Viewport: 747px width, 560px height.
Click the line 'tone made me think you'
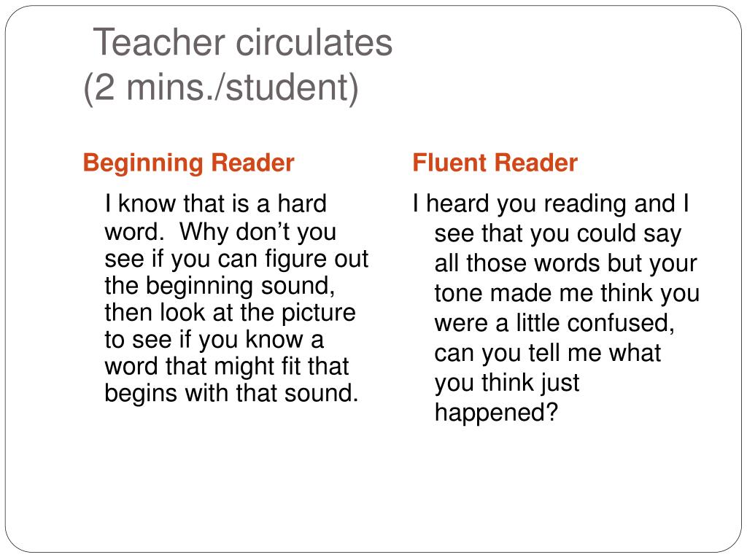tap(567, 293)
